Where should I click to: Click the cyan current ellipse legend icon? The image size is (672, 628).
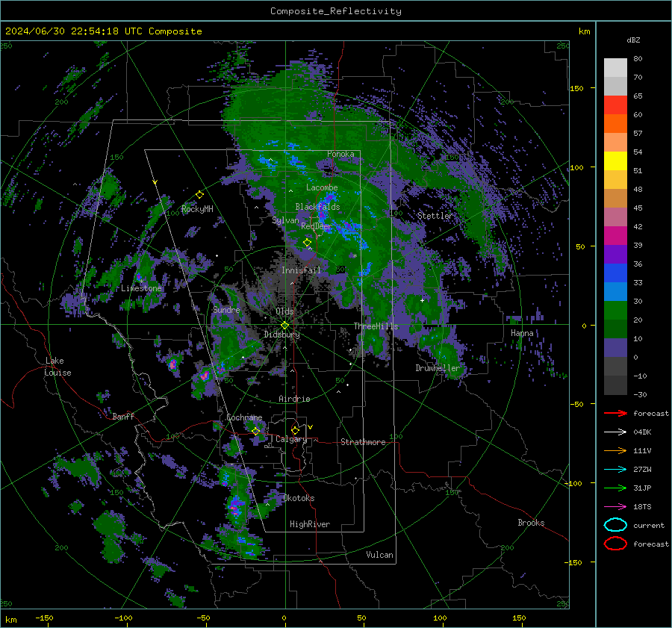pos(615,525)
